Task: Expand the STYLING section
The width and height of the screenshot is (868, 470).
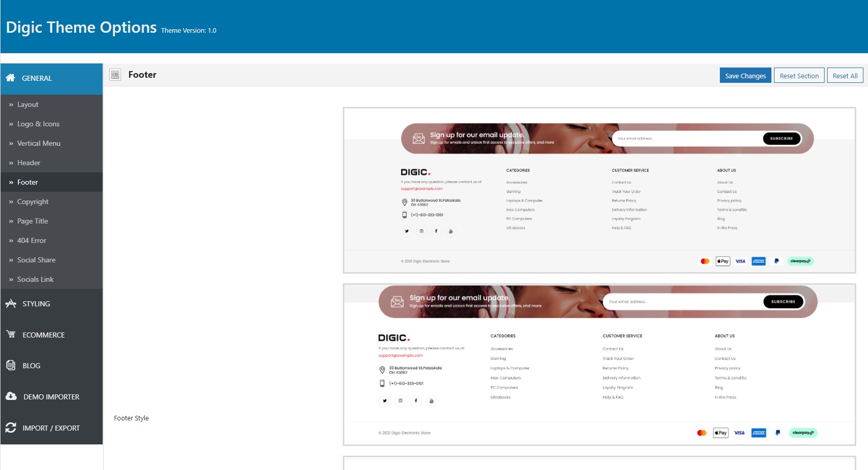Action: (x=52, y=304)
